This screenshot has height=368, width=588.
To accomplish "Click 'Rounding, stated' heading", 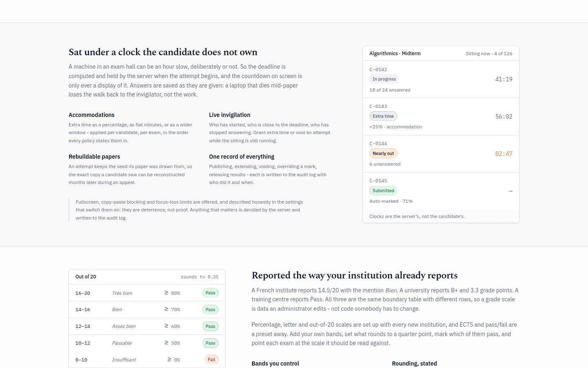I will (414, 364).
